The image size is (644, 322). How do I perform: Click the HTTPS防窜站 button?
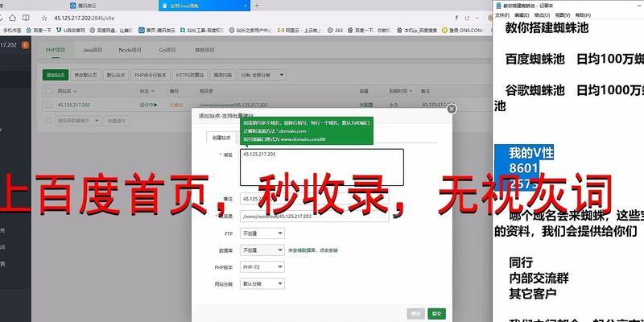[190, 75]
